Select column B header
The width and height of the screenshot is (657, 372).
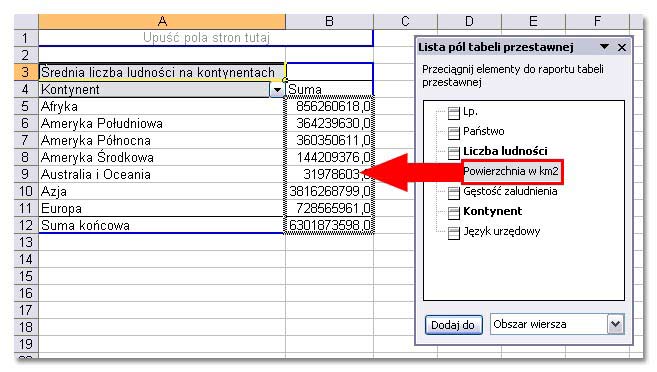[x=329, y=21]
